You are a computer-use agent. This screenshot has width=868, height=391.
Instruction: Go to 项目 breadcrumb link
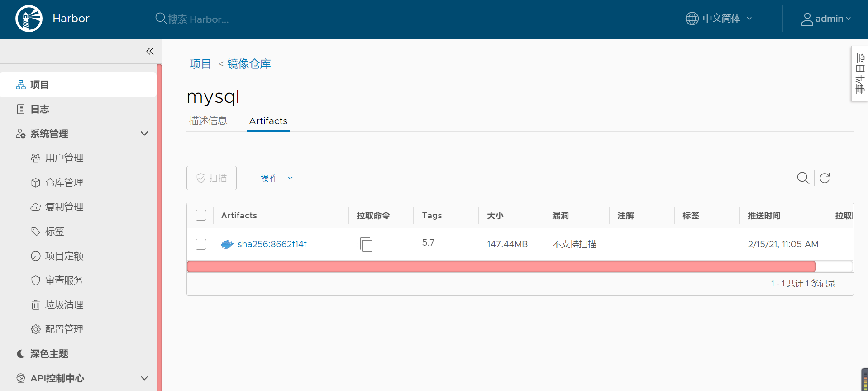pyautogui.click(x=200, y=64)
